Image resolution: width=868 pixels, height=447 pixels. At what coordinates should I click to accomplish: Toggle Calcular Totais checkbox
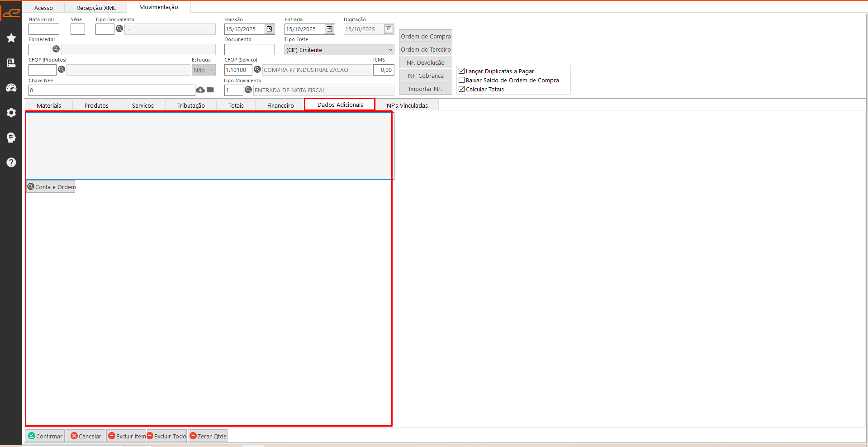point(462,89)
